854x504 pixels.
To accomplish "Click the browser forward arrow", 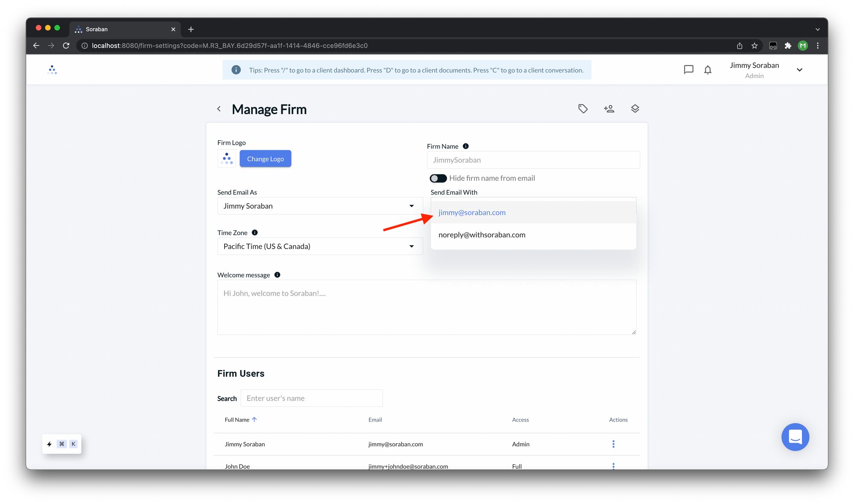I will 51,46.
